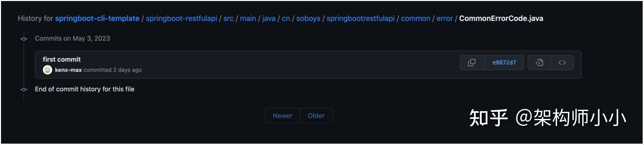The image size is (644, 145).
Task: Click CommonErrorCode.java file name
Action: coord(501,18)
